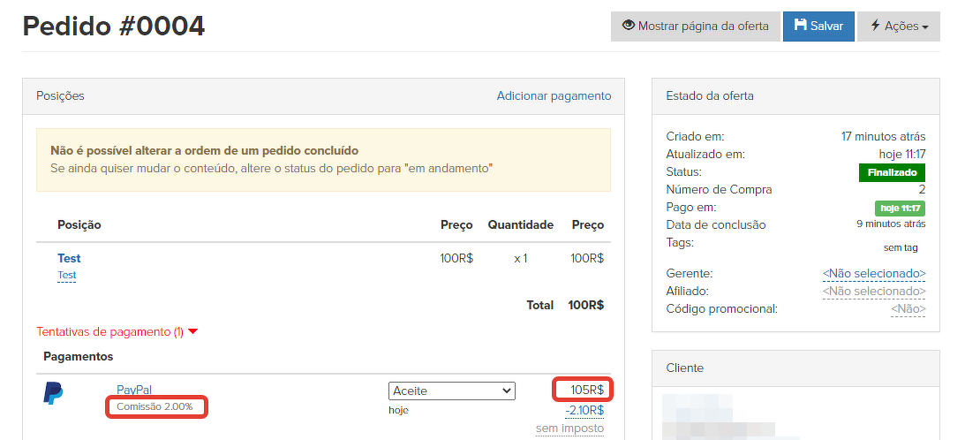Click the Adicionar pagamento link
The image size is (980, 440).
554,95
